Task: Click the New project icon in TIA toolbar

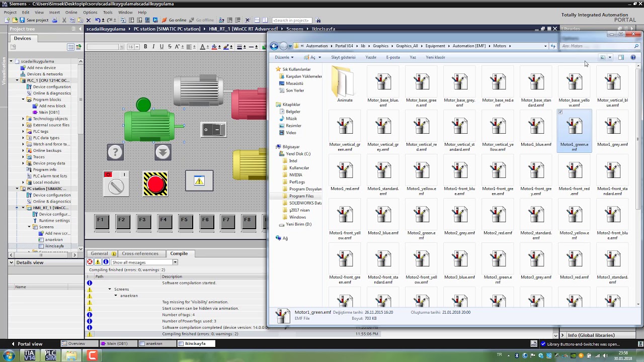Action: pyautogui.click(x=7, y=20)
